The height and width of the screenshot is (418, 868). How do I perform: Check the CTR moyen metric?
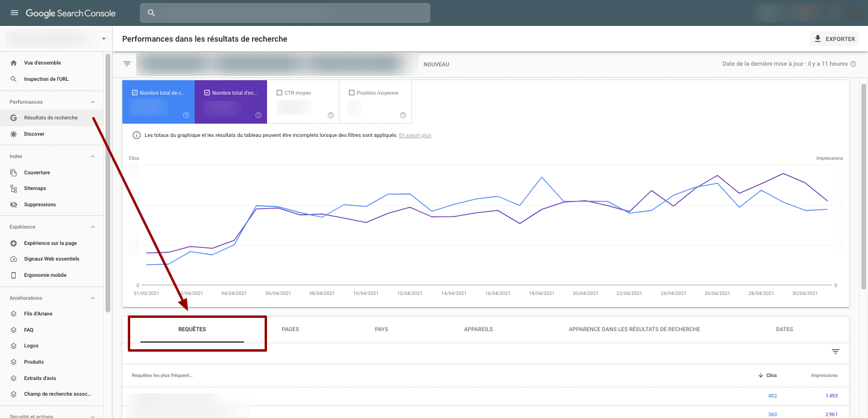[279, 93]
